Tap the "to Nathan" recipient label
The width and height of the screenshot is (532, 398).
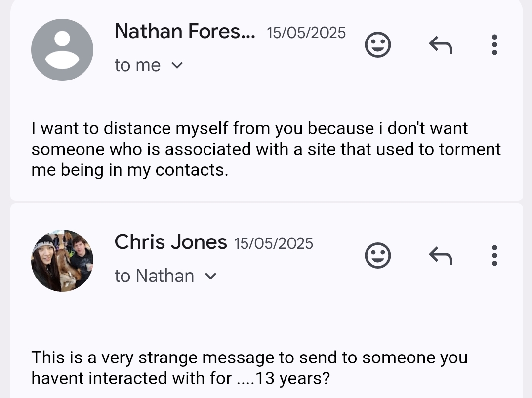tap(154, 276)
